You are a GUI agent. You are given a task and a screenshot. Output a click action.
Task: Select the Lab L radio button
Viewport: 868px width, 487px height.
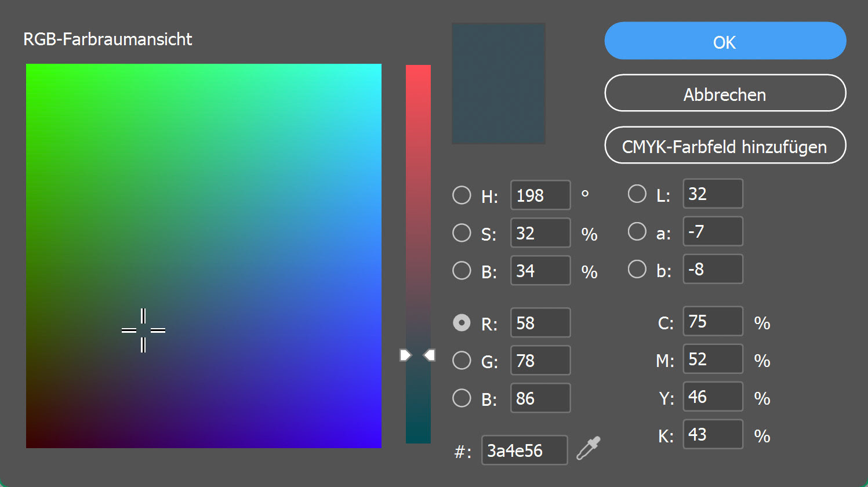(637, 194)
